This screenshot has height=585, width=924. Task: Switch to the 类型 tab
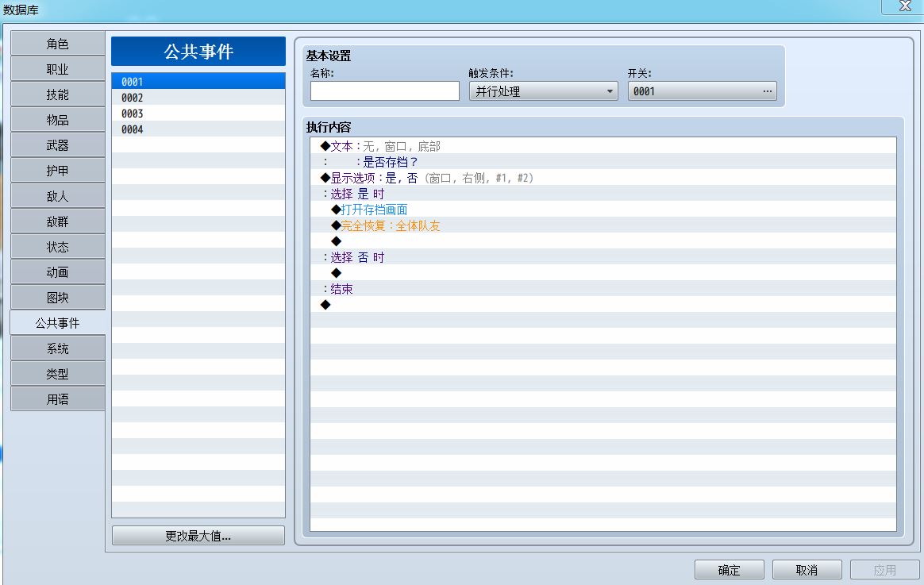pos(58,374)
